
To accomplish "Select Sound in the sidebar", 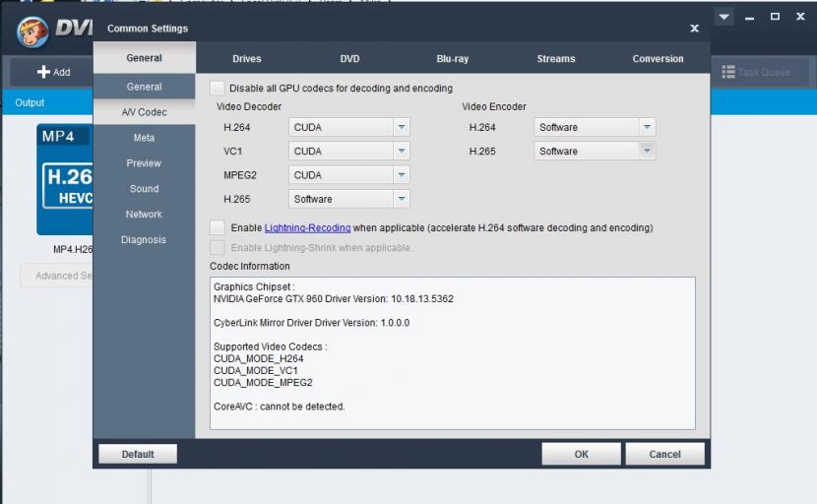I will tap(145, 189).
